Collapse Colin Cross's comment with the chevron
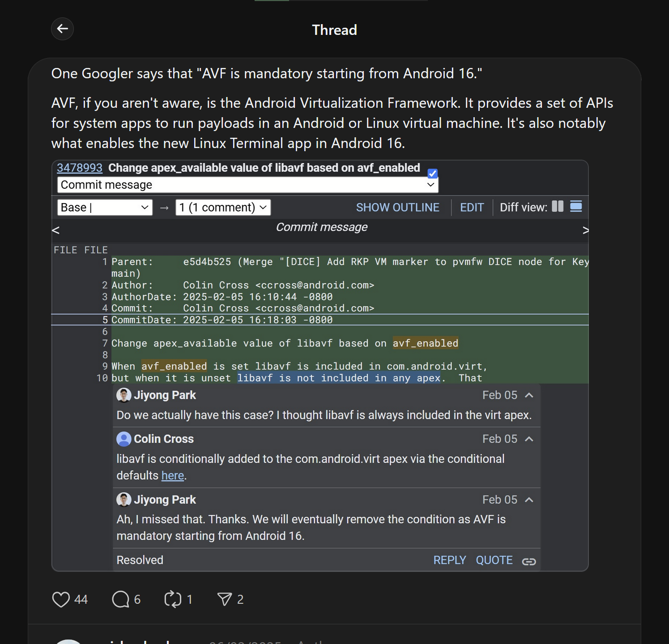 pos(529,439)
